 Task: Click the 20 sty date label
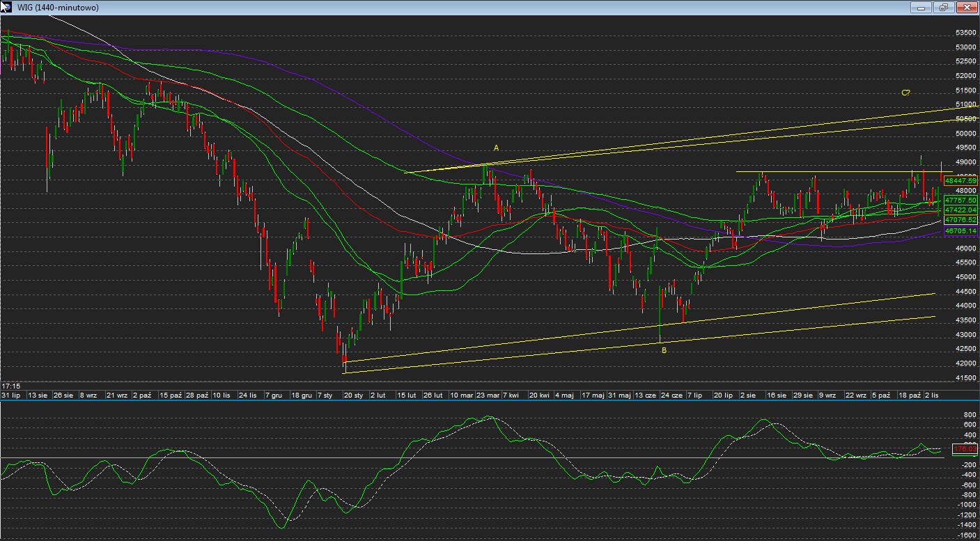[354, 395]
